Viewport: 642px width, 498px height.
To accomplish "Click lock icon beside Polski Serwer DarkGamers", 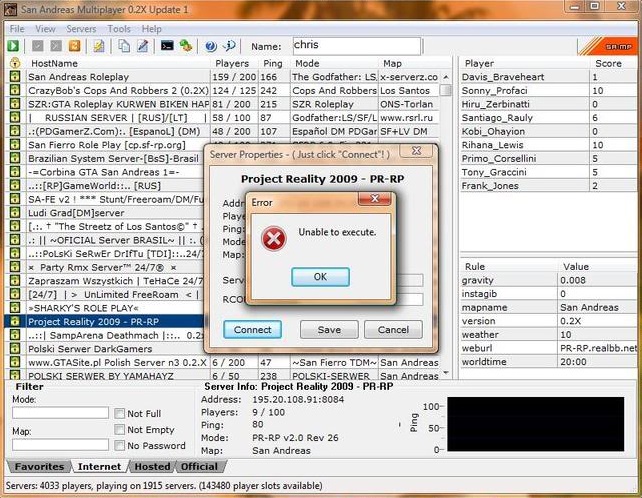I will [15, 349].
